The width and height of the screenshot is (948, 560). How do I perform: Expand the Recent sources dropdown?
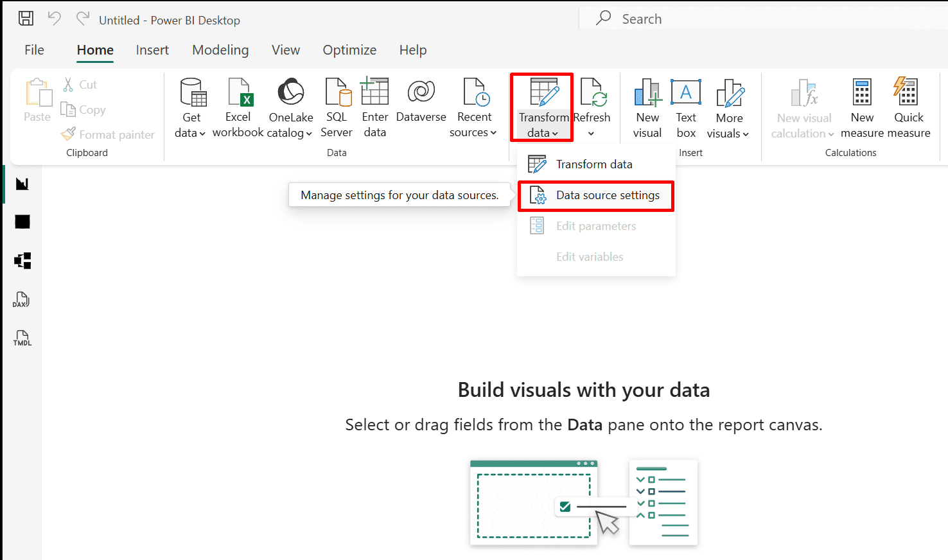(x=473, y=133)
